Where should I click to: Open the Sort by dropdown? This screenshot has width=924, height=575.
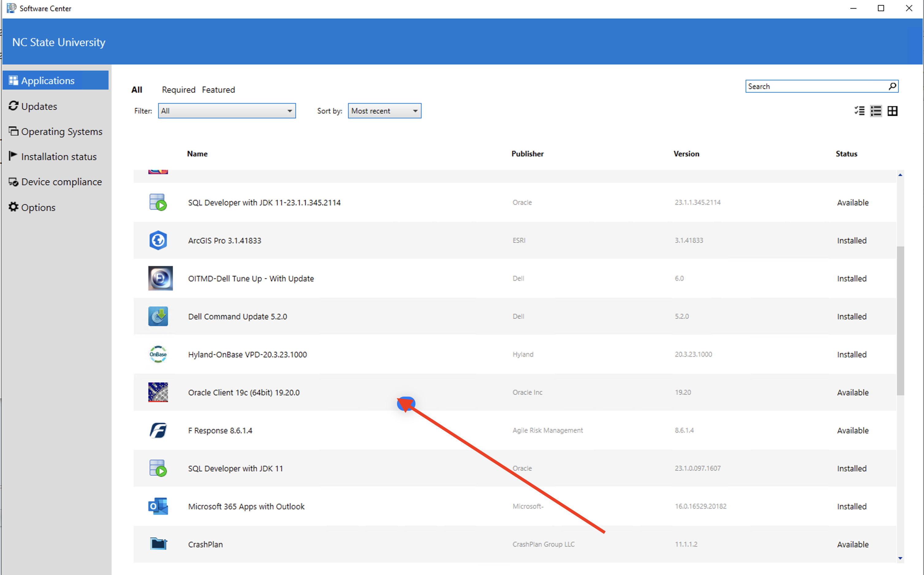tap(384, 111)
